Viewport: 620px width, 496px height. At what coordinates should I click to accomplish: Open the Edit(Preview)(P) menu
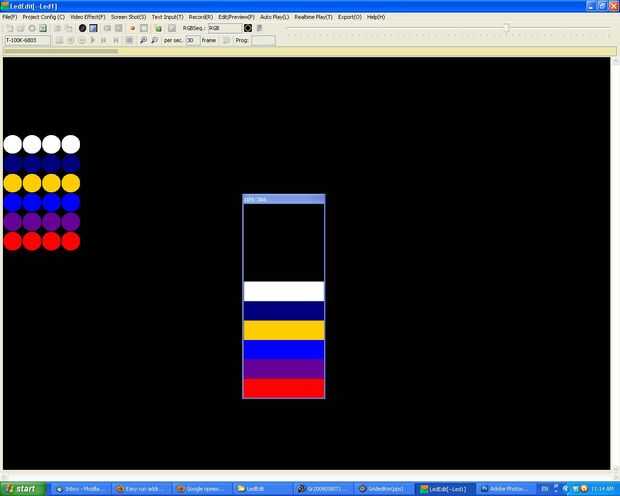pyautogui.click(x=236, y=17)
